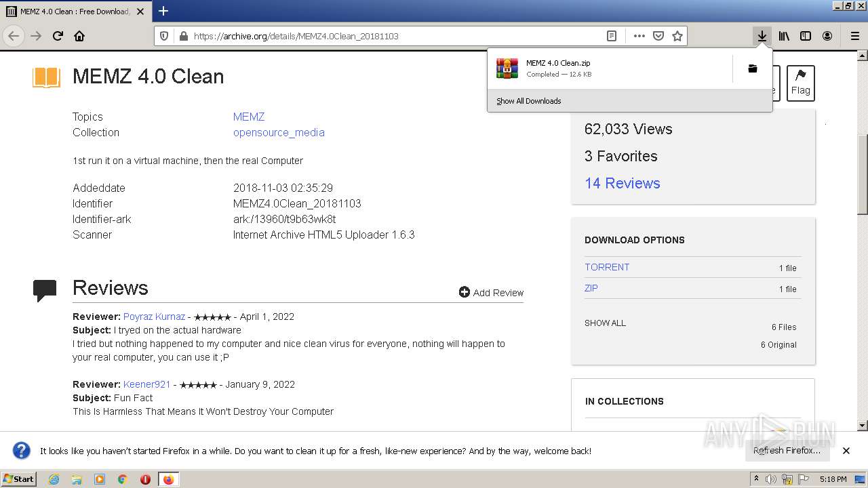This screenshot has height=488, width=868.
Task: Add a review for this item
Action: [x=491, y=292]
